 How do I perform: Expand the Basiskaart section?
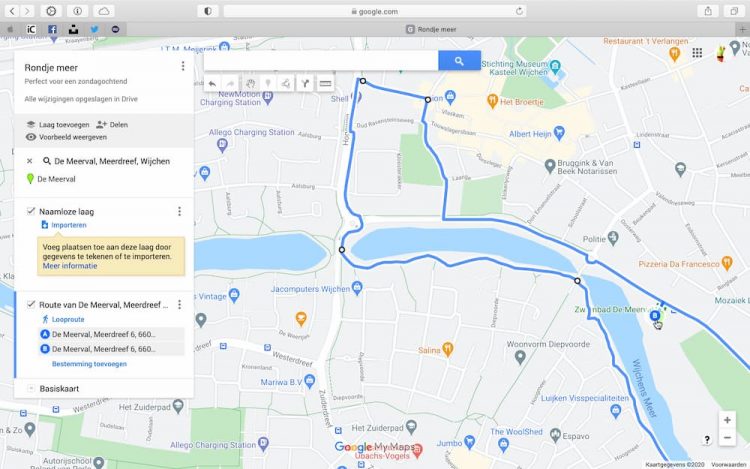[x=31, y=388]
